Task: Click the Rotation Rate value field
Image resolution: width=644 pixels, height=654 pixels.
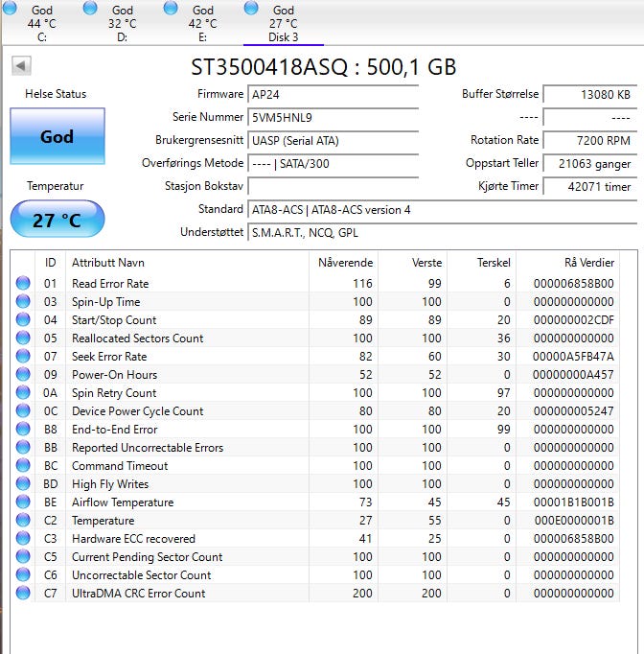Action: pyautogui.click(x=586, y=140)
